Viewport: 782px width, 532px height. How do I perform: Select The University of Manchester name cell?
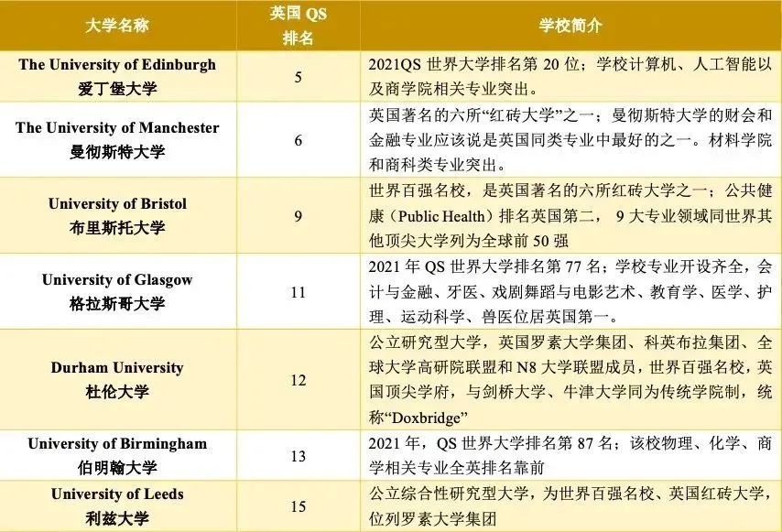pyautogui.click(x=117, y=139)
